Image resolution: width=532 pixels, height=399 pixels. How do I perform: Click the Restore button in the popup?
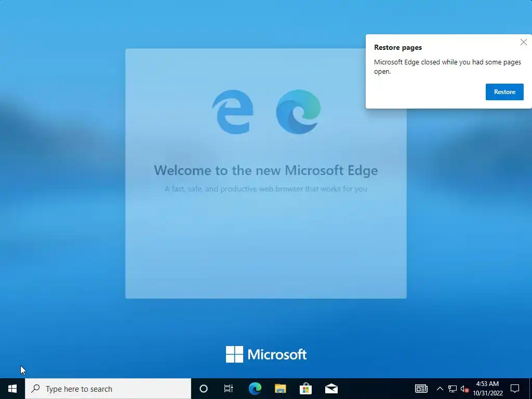coord(504,92)
